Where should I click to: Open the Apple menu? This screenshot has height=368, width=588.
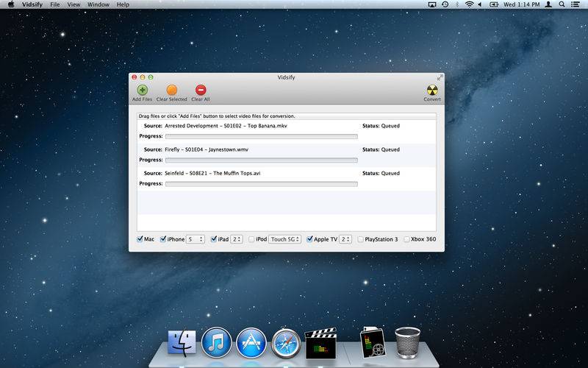pos(11,4)
